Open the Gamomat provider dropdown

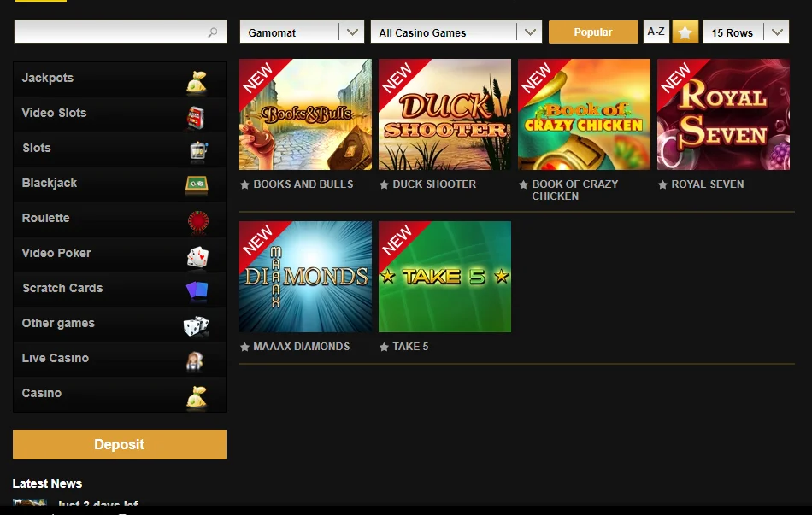(x=302, y=32)
